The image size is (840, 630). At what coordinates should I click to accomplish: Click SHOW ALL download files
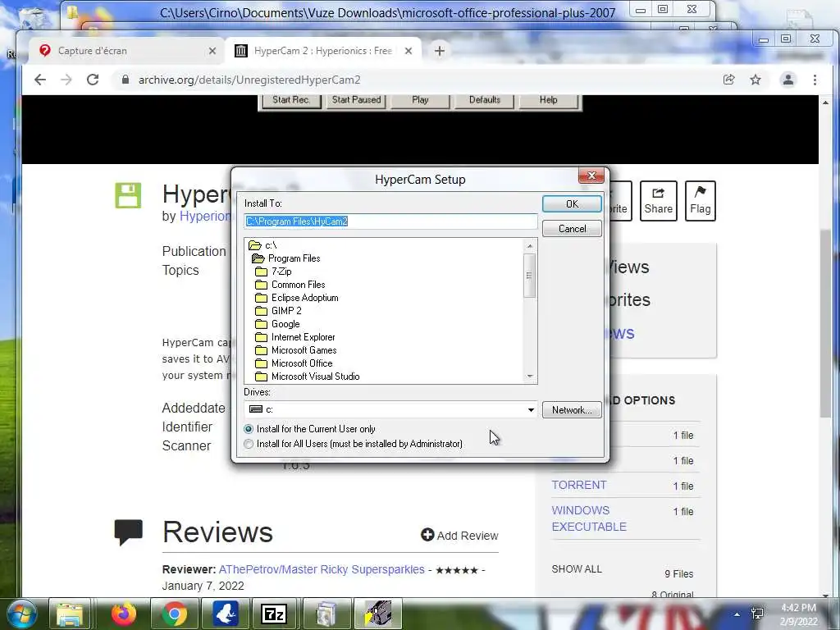(577, 569)
